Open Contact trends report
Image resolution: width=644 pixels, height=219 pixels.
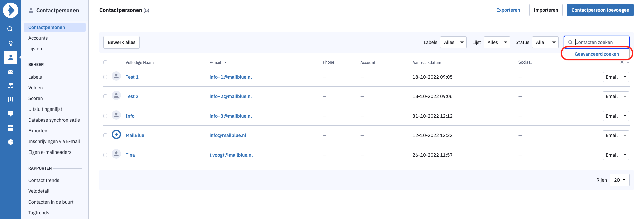coord(44,180)
